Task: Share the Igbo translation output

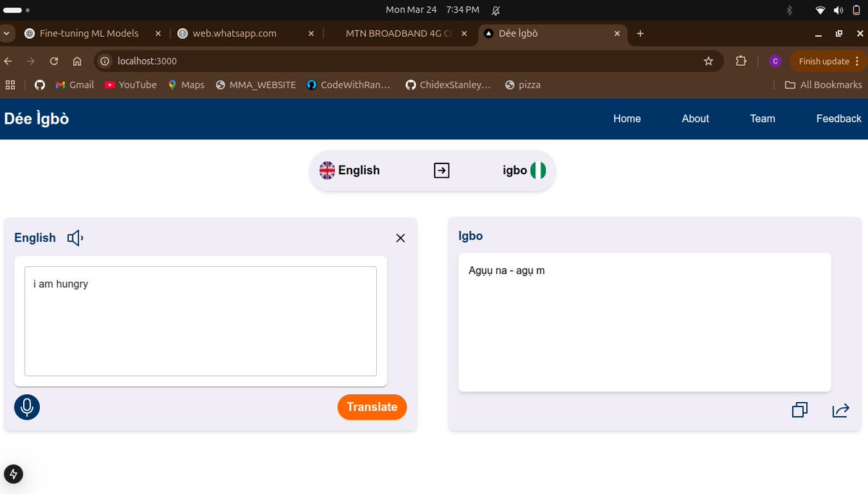Action: pyautogui.click(x=841, y=410)
